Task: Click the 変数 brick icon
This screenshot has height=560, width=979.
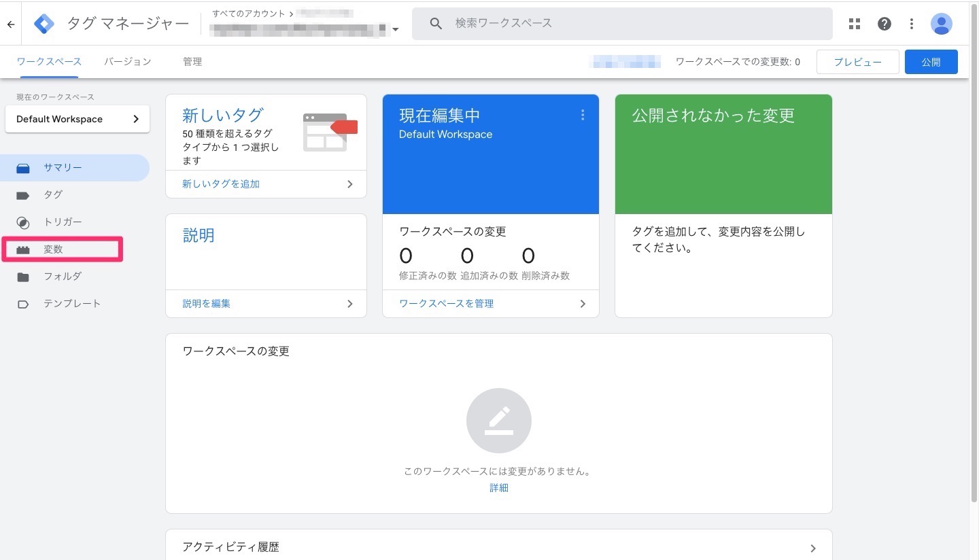Action: (23, 249)
